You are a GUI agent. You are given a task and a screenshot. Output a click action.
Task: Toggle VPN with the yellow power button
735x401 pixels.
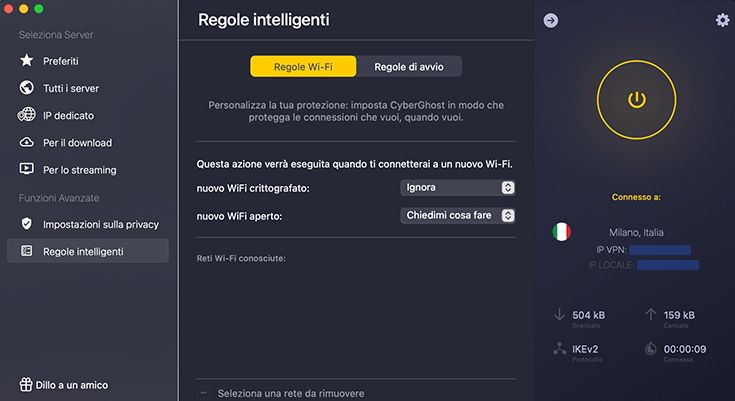637,99
